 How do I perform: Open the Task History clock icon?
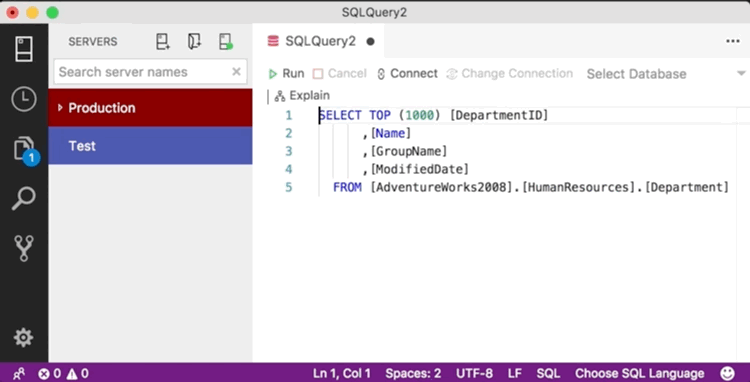point(23,99)
